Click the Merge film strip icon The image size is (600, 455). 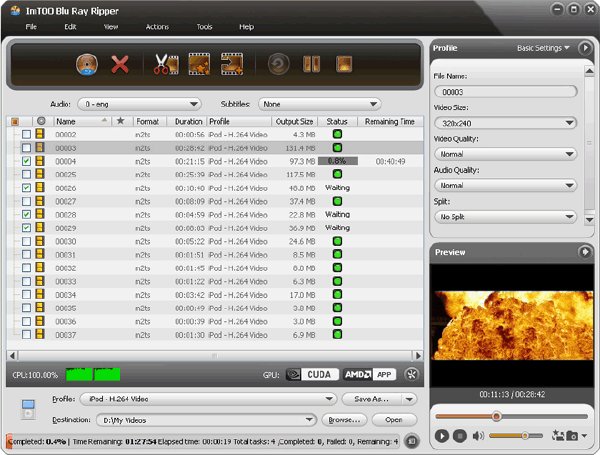coord(232,64)
